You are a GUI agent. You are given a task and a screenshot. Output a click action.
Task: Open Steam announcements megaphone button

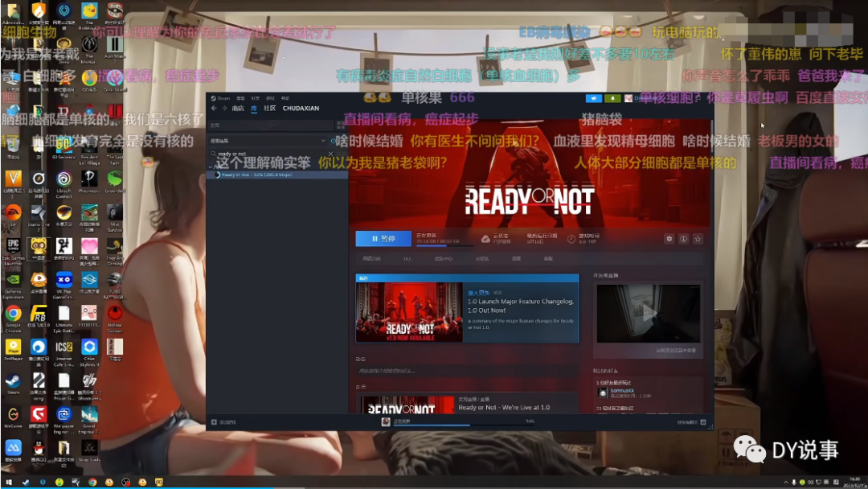(593, 98)
